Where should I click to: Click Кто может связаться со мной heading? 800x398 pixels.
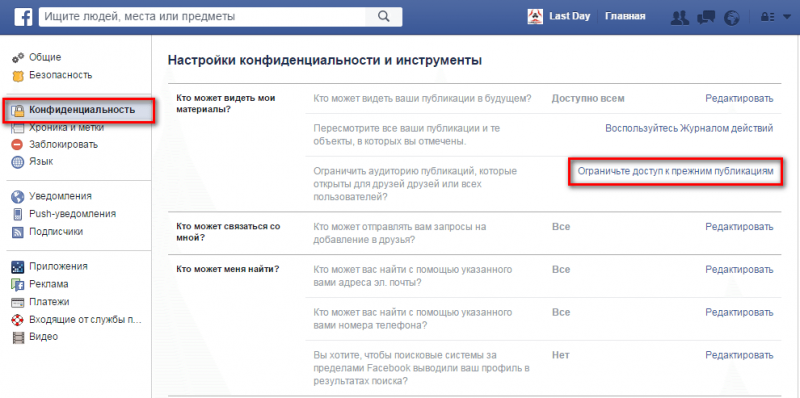[x=228, y=232]
